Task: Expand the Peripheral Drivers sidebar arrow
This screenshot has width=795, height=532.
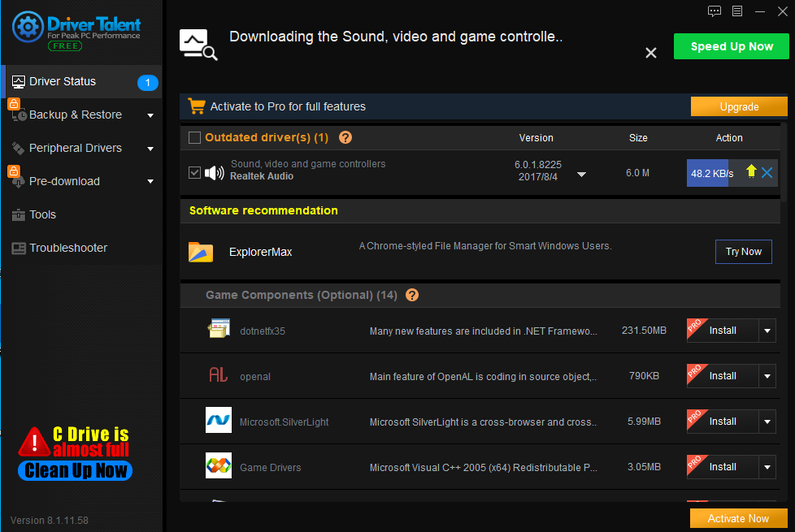Action: point(150,149)
